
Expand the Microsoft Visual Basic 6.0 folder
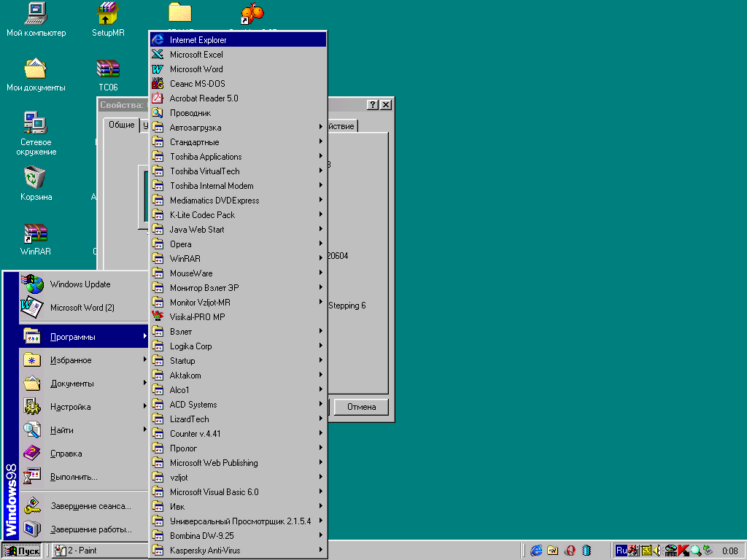click(x=214, y=492)
